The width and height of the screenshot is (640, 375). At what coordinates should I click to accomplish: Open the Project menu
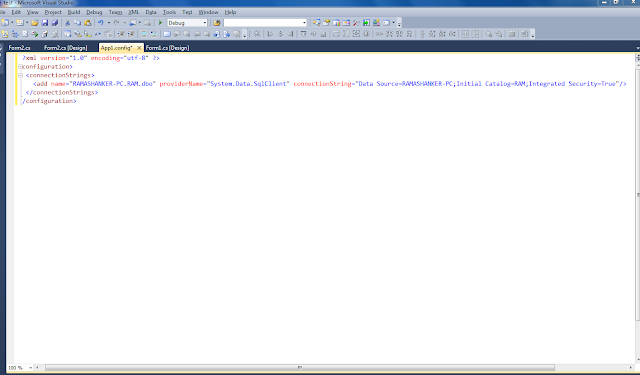[x=53, y=12]
